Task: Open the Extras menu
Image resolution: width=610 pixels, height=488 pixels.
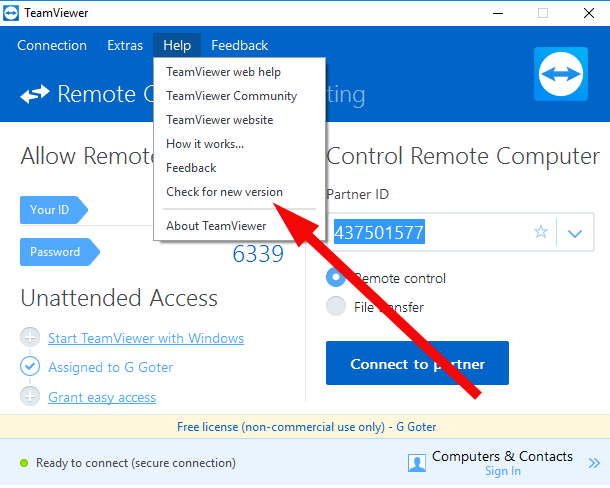Action: pos(125,46)
